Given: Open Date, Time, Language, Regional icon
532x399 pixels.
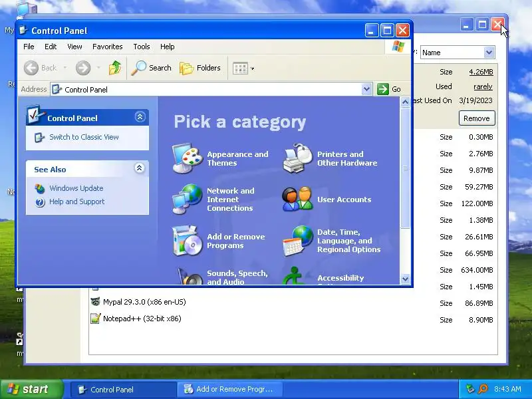Looking at the screenshot, I should [x=297, y=241].
